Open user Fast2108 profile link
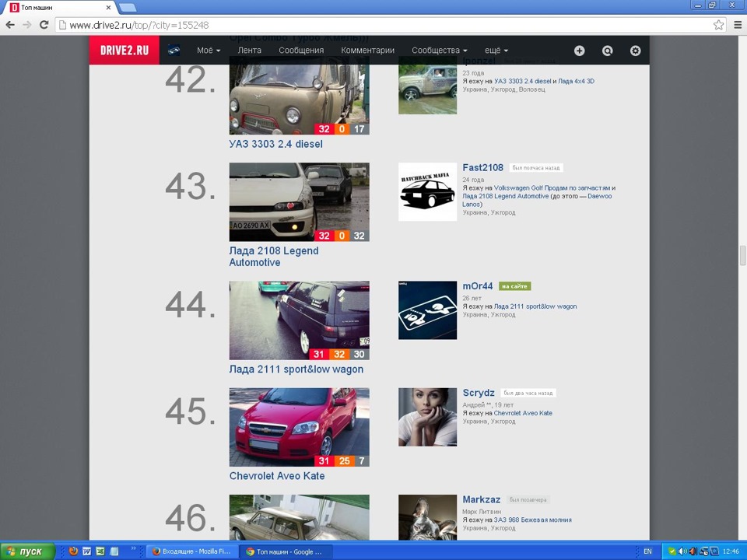 (x=482, y=168)
